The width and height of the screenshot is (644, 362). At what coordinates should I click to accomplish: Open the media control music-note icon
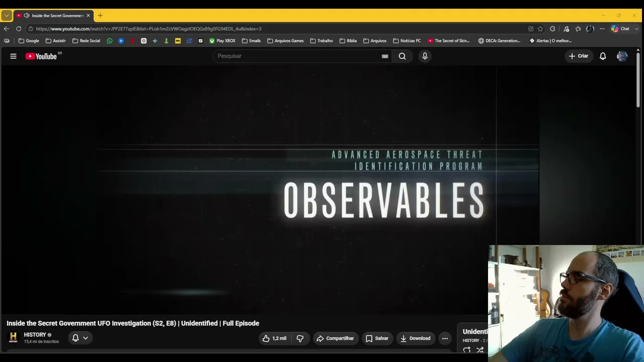pyautogui.click(x=566, y=29)
